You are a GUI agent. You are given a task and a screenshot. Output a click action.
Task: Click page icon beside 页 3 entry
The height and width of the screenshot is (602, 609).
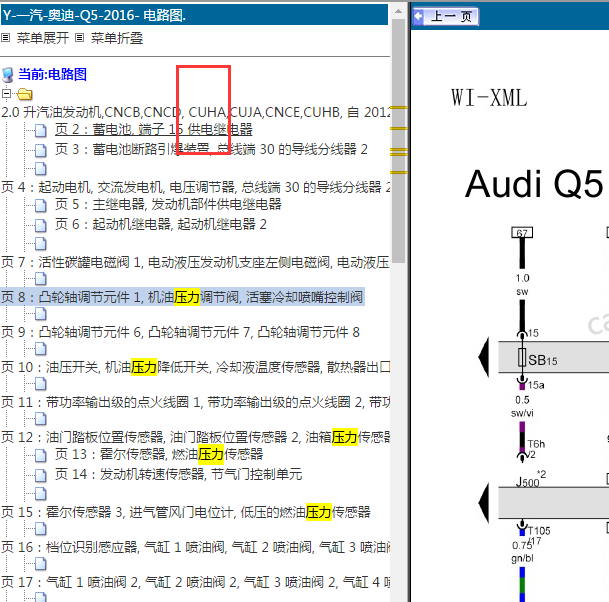pyautogui.click(x=41, y=150)
